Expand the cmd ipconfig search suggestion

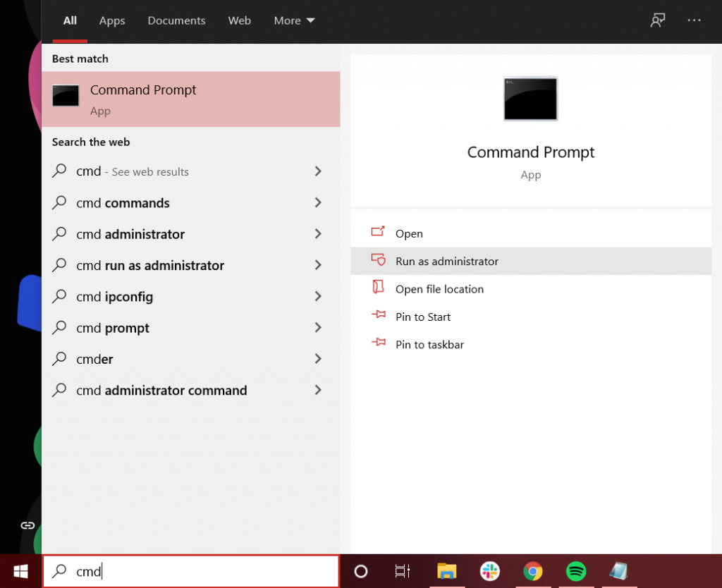point(114,297)
